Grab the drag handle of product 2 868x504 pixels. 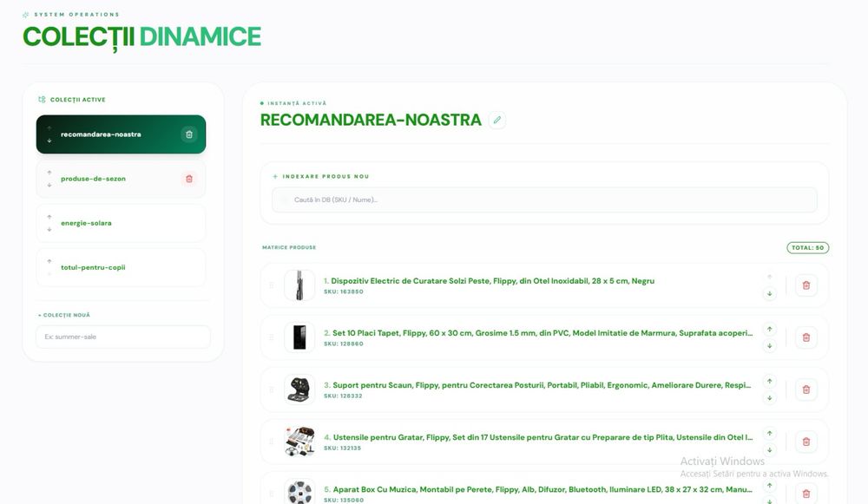[271, 337]
